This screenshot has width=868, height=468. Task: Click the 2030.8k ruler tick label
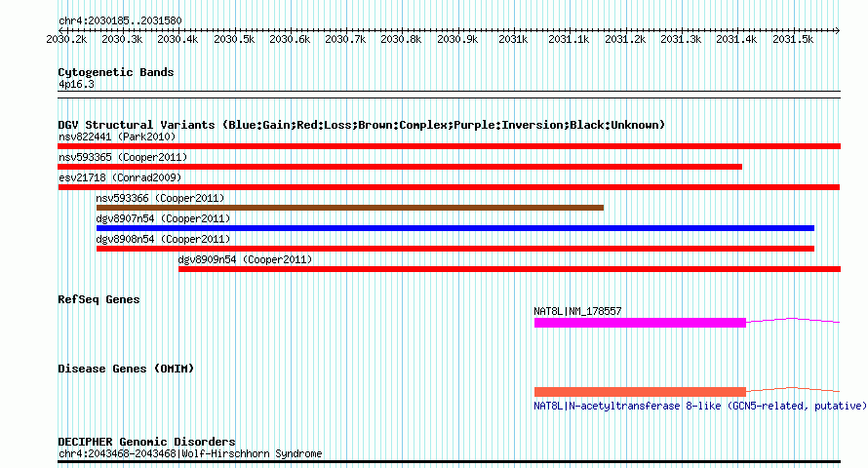coord(402,39)
